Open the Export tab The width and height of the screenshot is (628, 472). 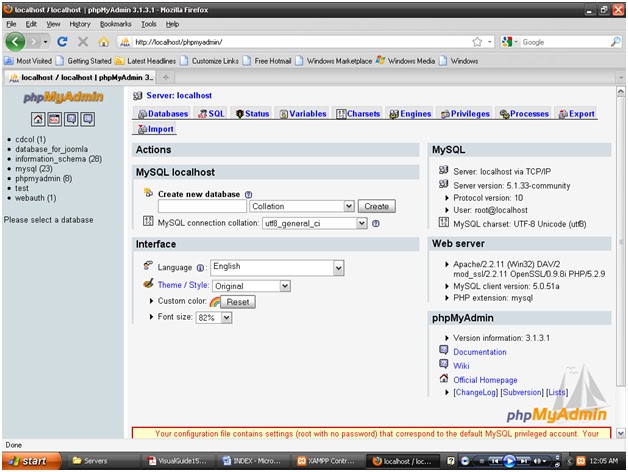pos(576,114)
